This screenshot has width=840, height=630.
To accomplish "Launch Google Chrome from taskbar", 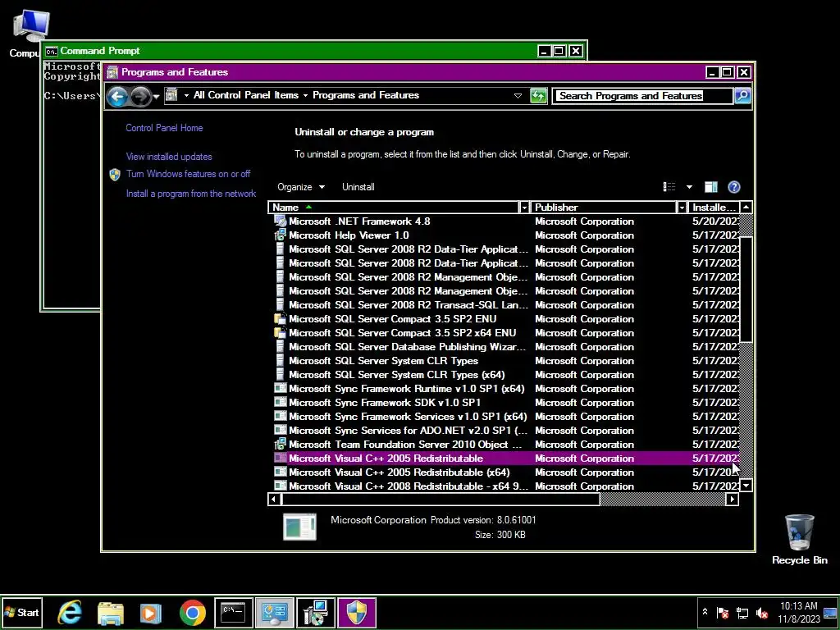I will tap(192, 613).
